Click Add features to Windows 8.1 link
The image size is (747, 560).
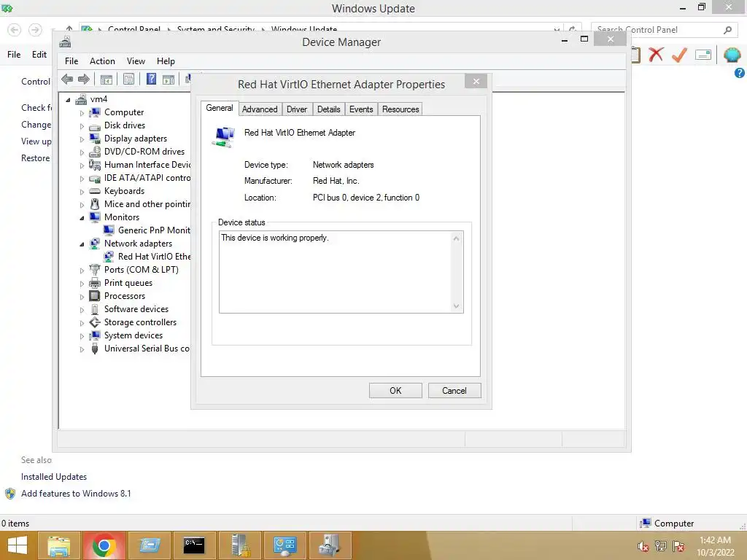pos(76,494)
